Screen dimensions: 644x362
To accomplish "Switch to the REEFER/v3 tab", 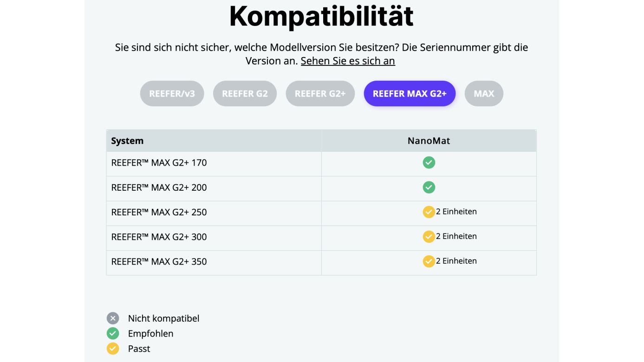I will 172,94.
